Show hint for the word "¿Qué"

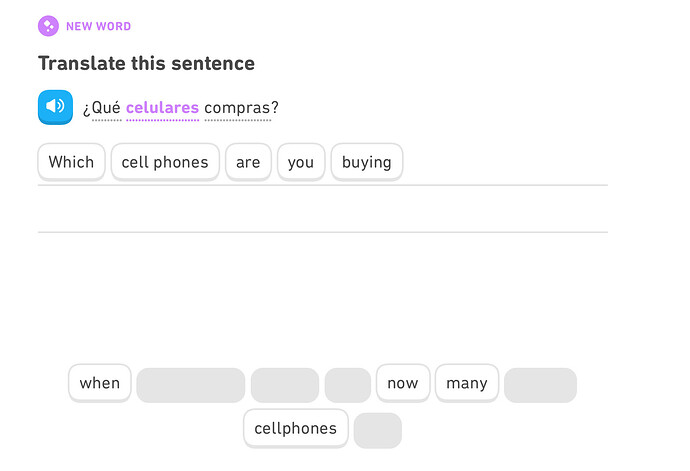point(102,108)
